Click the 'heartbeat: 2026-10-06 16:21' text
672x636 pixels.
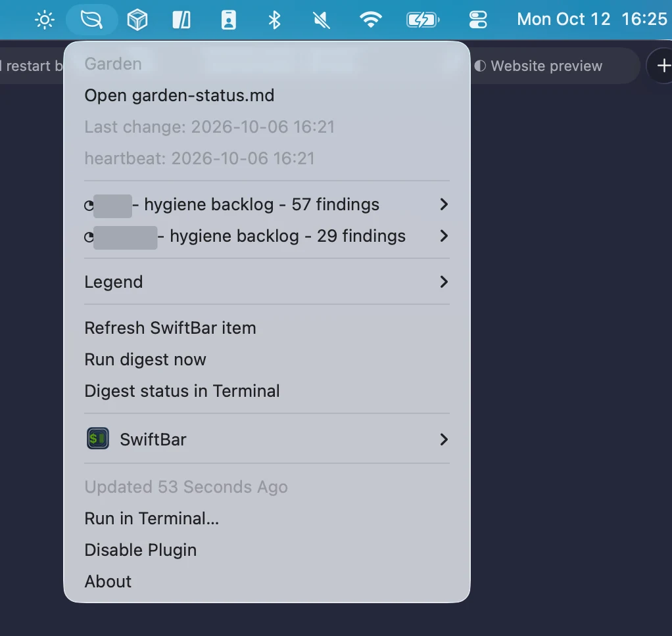point(199,158)
